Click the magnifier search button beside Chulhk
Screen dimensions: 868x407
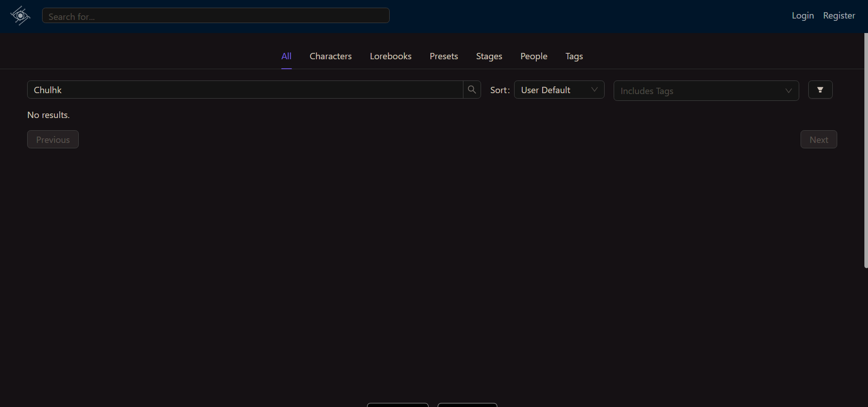[472, 90]
